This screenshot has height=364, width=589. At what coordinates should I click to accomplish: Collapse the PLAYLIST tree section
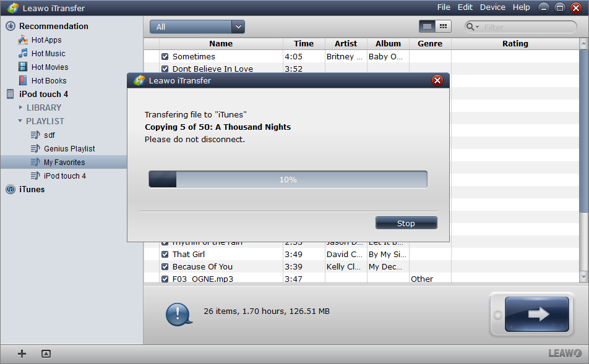20,121
